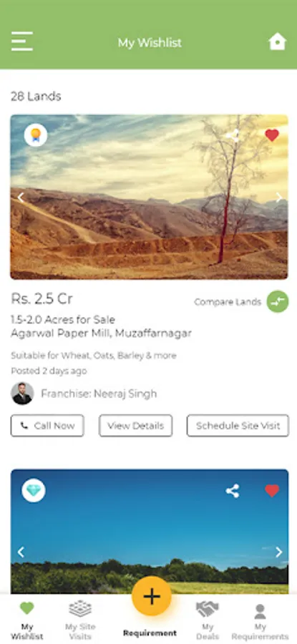Open View Details for Muzaffarnagar land
This screenshot has height=644, width=297.
[x=135, y=426]
